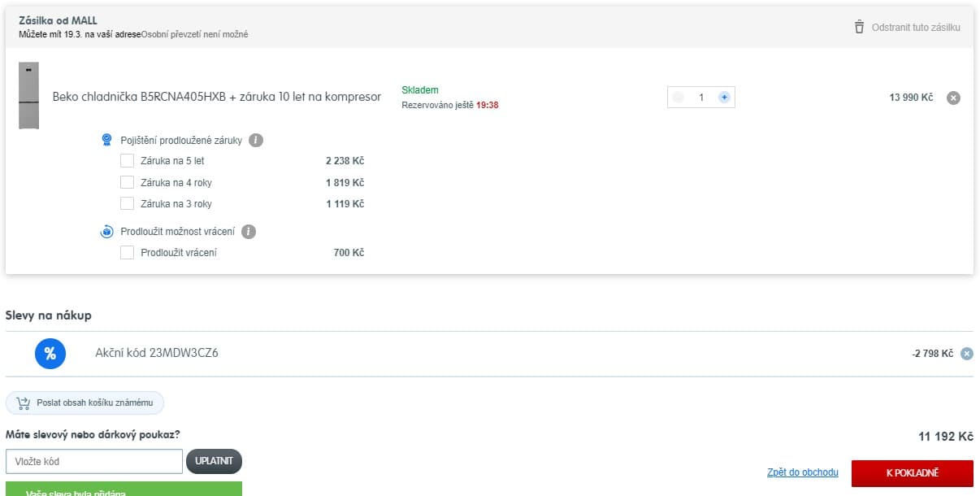Open the Beko chladnička product title
This screenshot has width=980, height=496.
217,97
